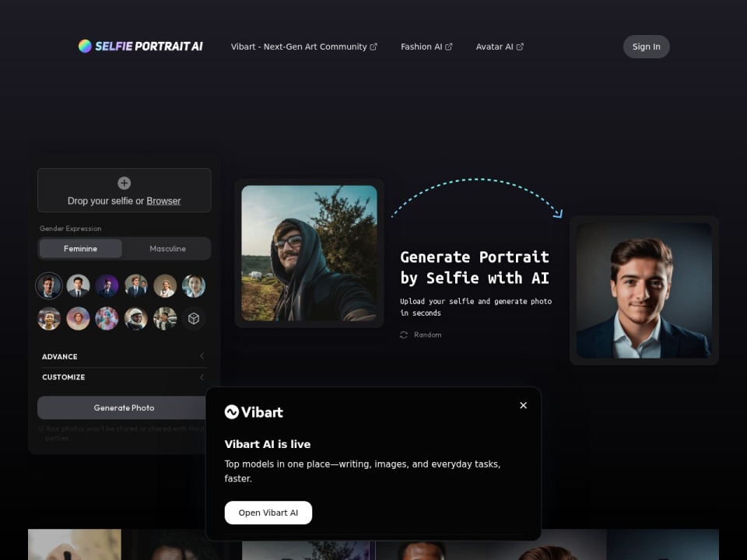Open the Avatar AI nav link
747x560 pixels.
pos(500,47)
